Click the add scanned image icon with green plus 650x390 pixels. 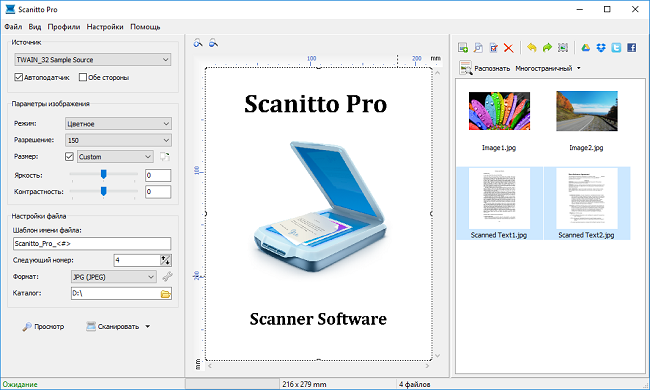point(463,48)
